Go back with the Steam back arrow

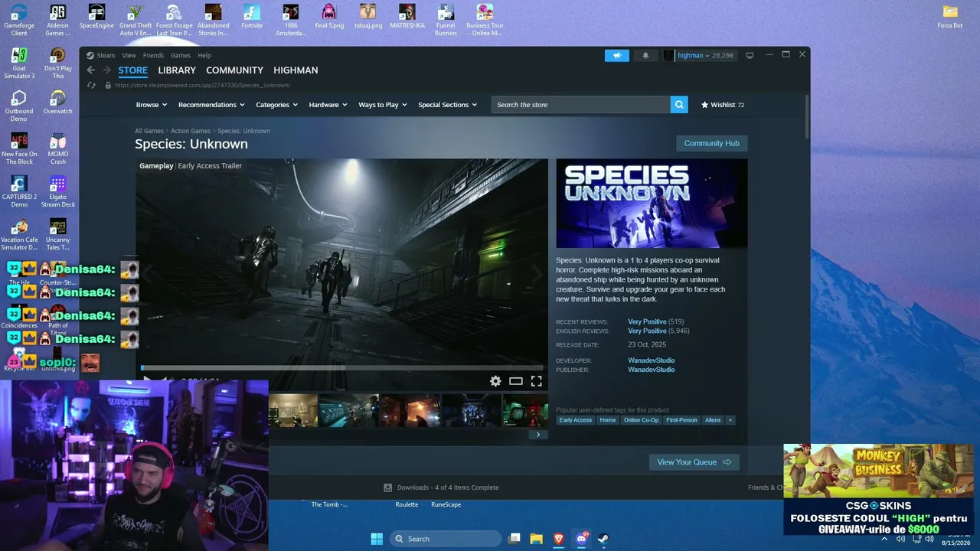tap(91, 70)
